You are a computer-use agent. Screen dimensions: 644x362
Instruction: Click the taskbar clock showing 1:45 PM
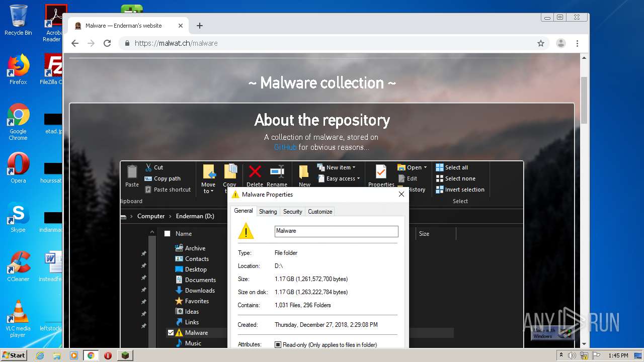click(618, 355)
